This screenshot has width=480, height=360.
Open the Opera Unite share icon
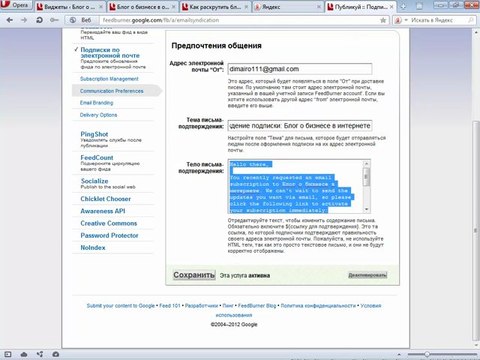[x=40, y=354]
